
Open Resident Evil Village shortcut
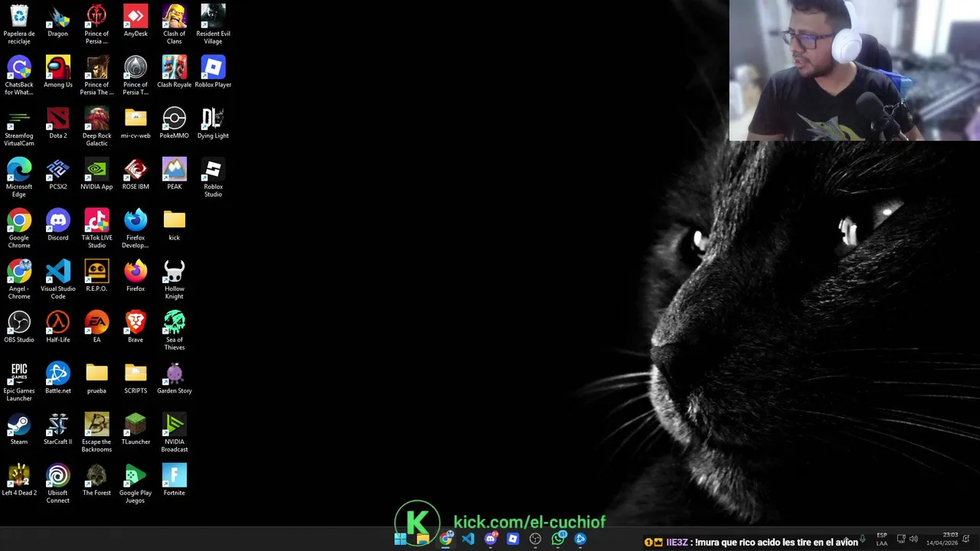tap(213, 23)
